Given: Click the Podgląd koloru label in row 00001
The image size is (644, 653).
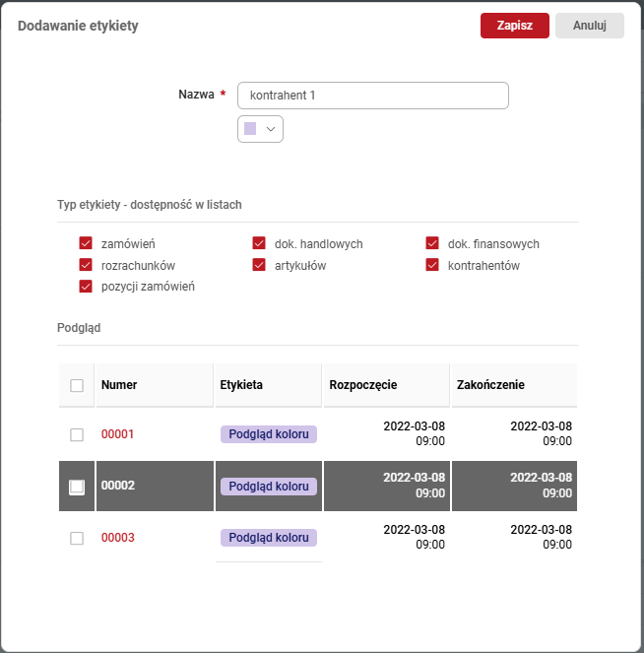Looking at the screenshot, I should (x=268, y=434).
